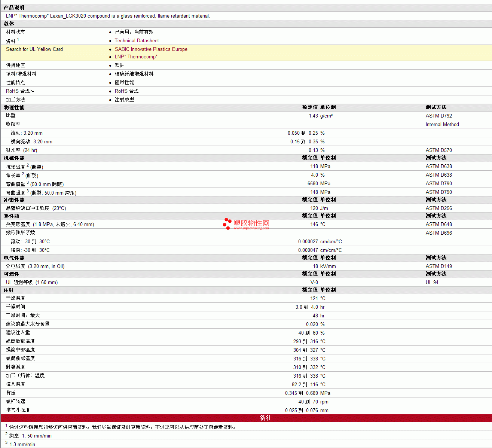
Task: Click the 射嘴温度 row label
Action: point(16,367)
